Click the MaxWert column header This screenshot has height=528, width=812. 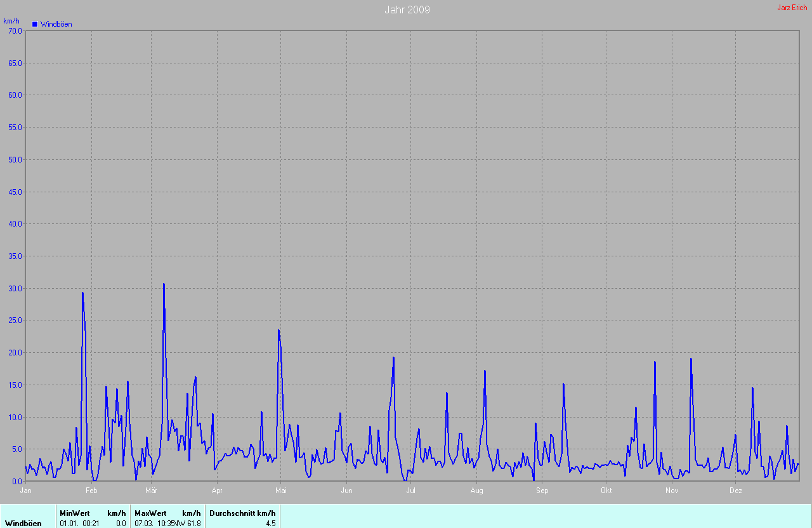click(150, 513)
